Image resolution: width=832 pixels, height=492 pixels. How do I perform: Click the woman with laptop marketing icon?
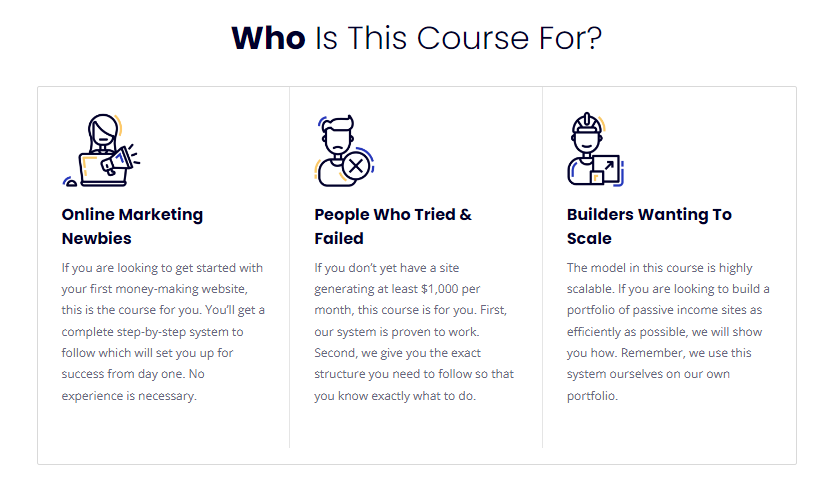(x=101, y=150)
